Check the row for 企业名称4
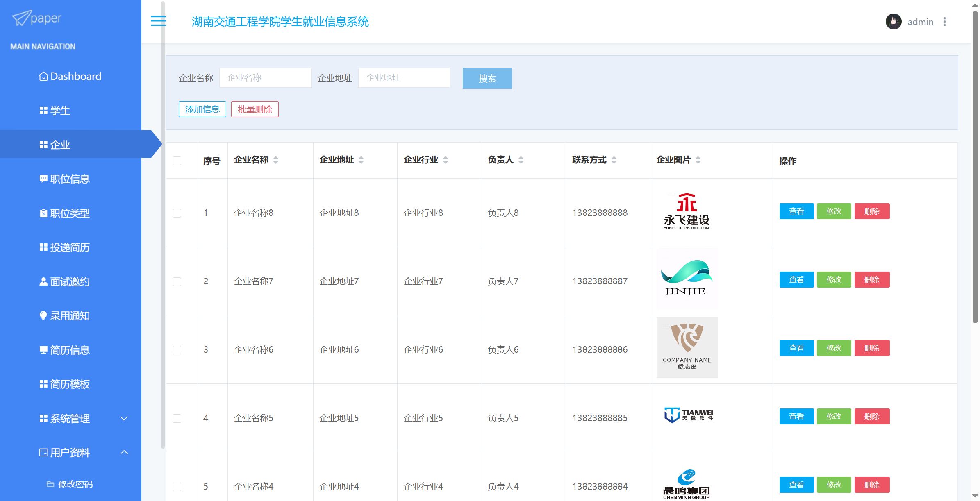This screenshot has height=501, width=980. tap(177, 487)
